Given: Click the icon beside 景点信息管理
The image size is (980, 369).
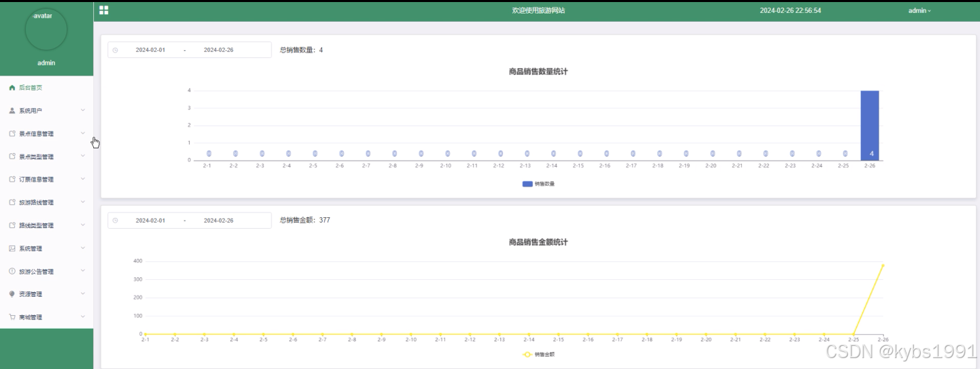Looking at the screenshot, I should pyautogui.click(x=12, y=133).
